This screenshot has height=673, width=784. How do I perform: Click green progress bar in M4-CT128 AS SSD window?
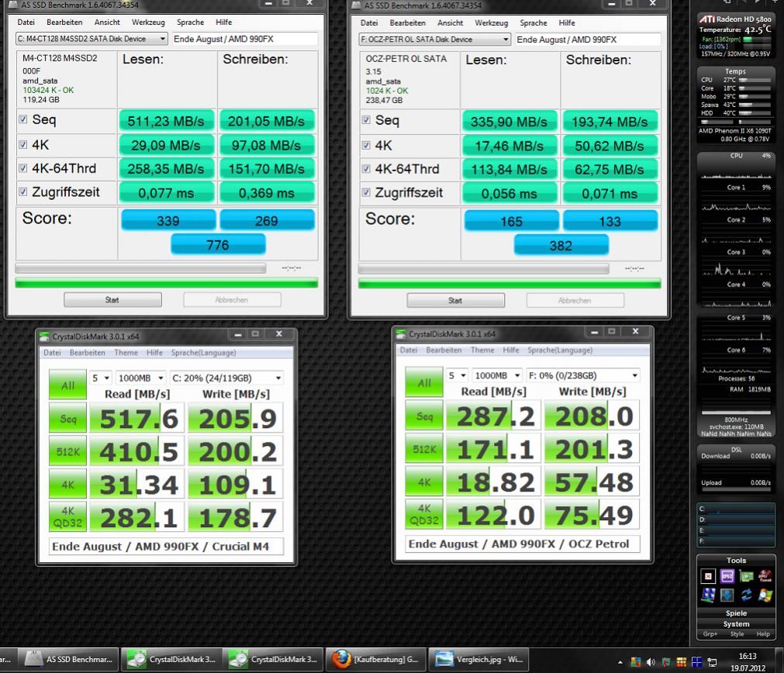pyautogui.click(x=167, y=283)
